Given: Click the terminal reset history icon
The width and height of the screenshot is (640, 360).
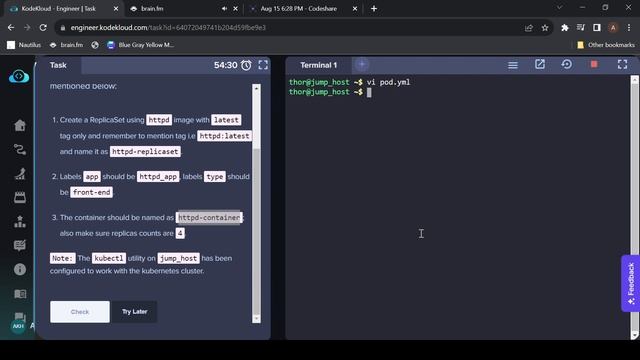Looking at the screenshot, I should pyautogui.click(x=567, y=64).
